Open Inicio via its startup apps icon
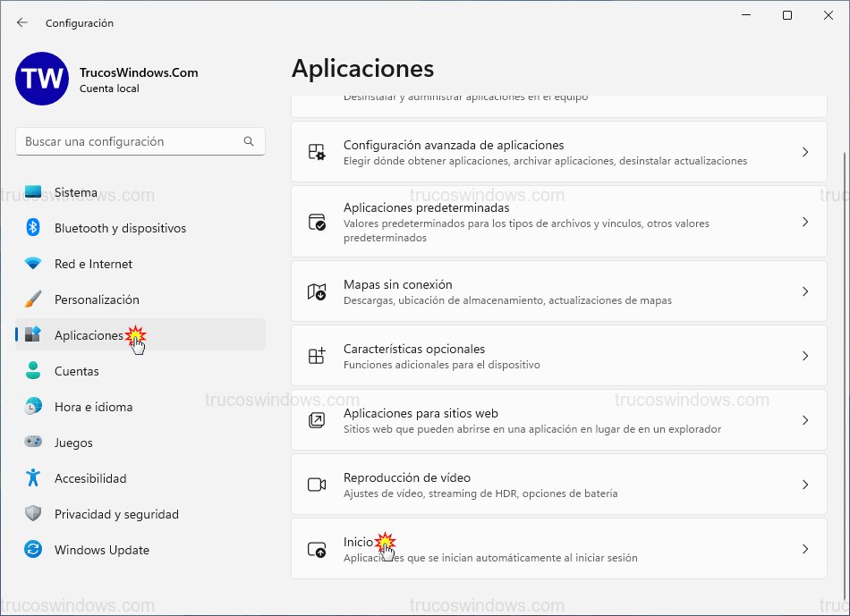The image size is (850, 616). click(x=317, y=547)
